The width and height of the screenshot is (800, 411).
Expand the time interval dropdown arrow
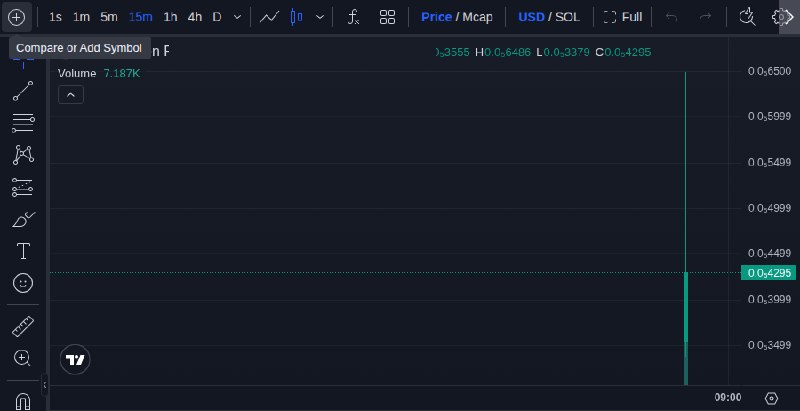[x=237, y=17]
